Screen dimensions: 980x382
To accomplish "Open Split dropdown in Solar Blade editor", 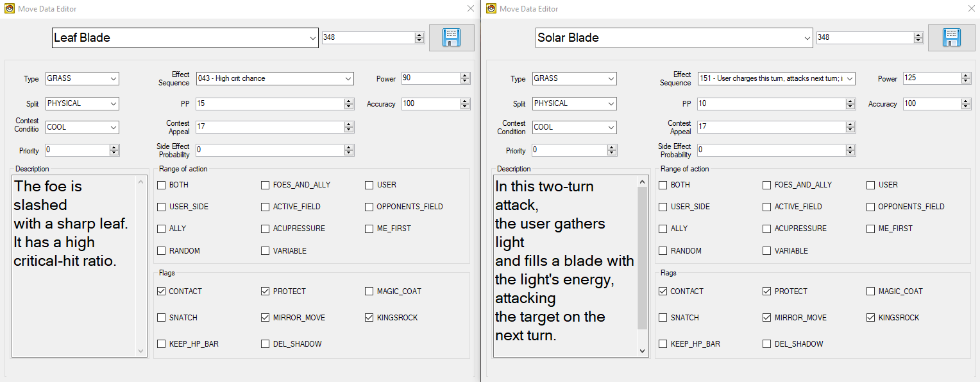I will click(x=610, y=104).
